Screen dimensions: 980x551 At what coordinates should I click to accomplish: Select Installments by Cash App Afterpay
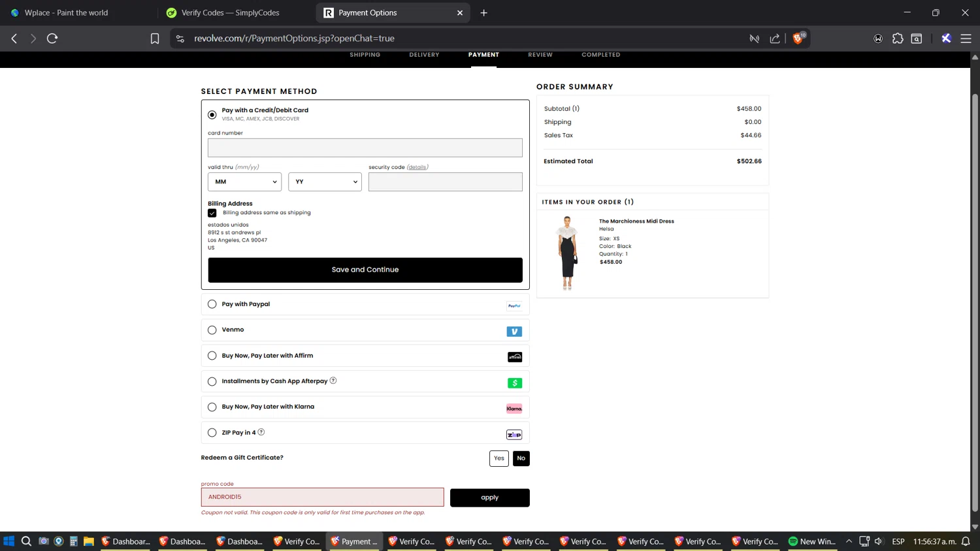click(212, 382)
